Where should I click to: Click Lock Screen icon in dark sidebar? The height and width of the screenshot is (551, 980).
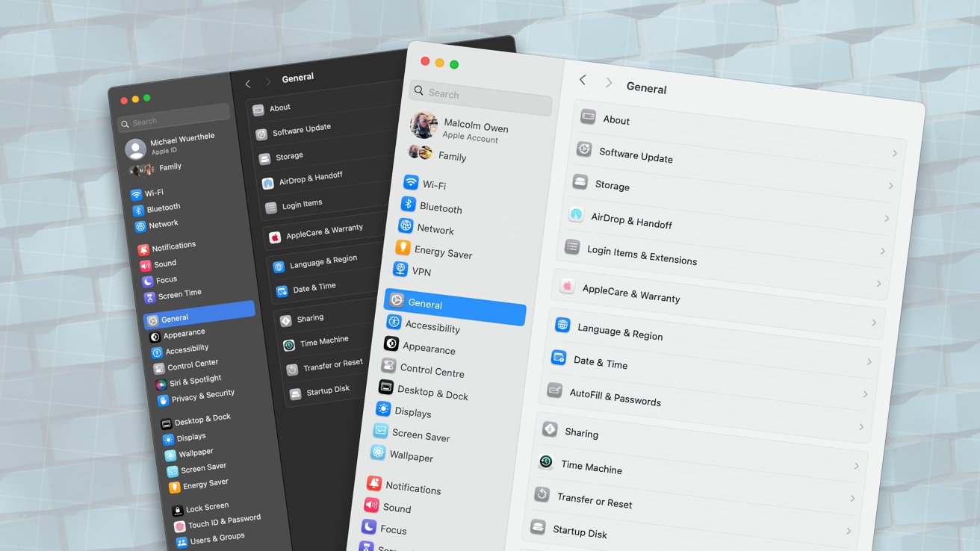pos(177,511)
